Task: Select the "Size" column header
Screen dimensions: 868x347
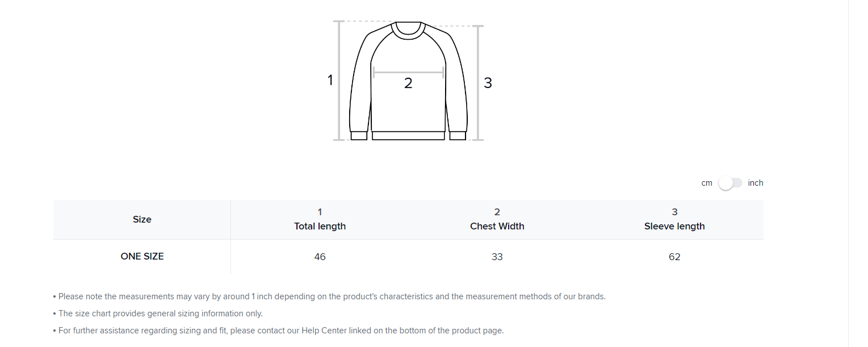Action: 142,219
